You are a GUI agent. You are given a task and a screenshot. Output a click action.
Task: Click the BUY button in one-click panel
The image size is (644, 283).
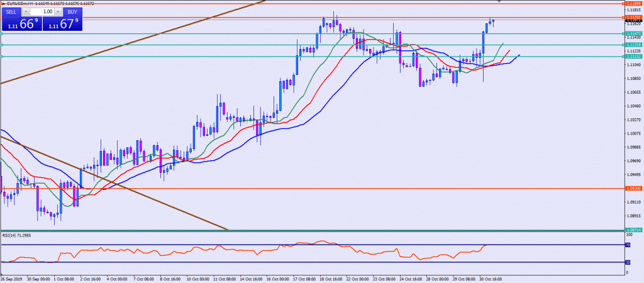72,11
